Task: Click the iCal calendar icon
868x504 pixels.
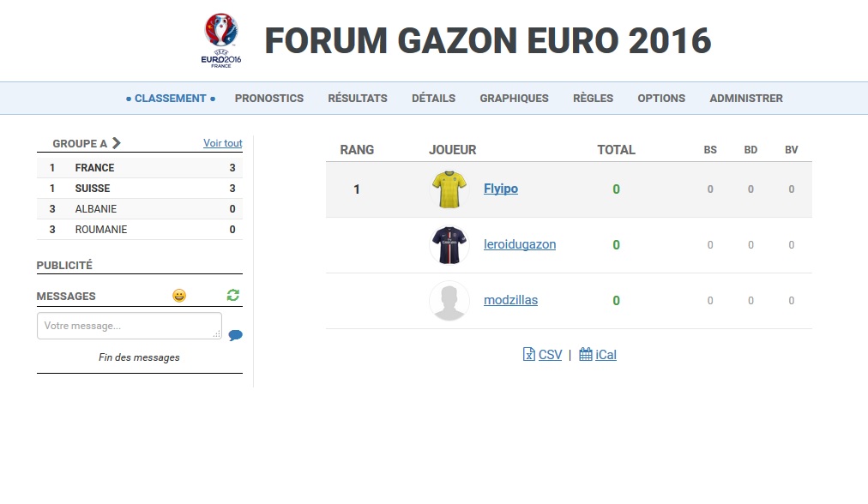Action: [x=586, y=354]
